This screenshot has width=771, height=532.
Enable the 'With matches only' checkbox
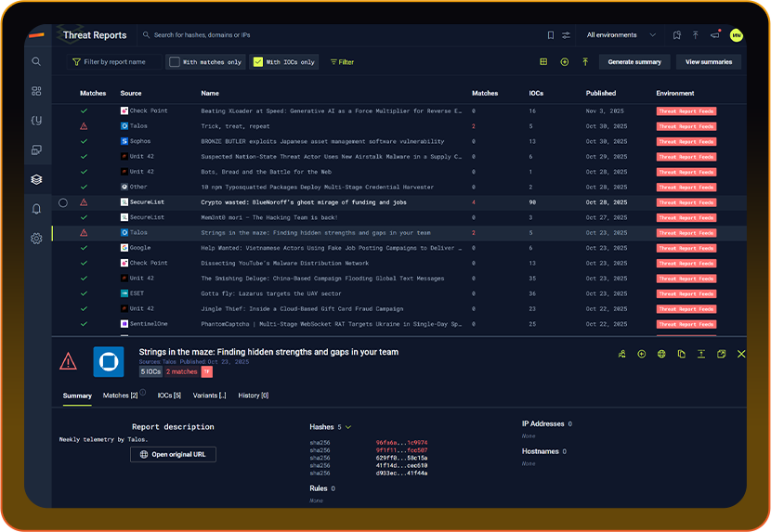[x=174, y=62]
